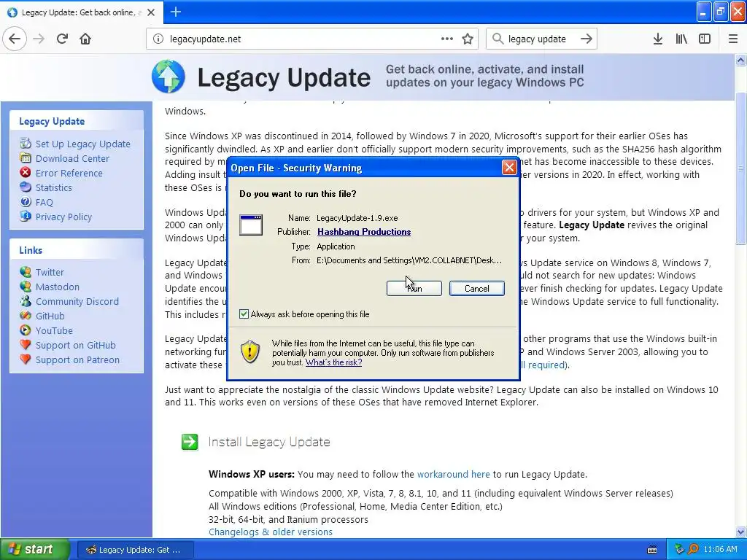The width and height of the screenshot is (747, 560).
Task: Click the GitHub link icon
Action: pos(26,316)
